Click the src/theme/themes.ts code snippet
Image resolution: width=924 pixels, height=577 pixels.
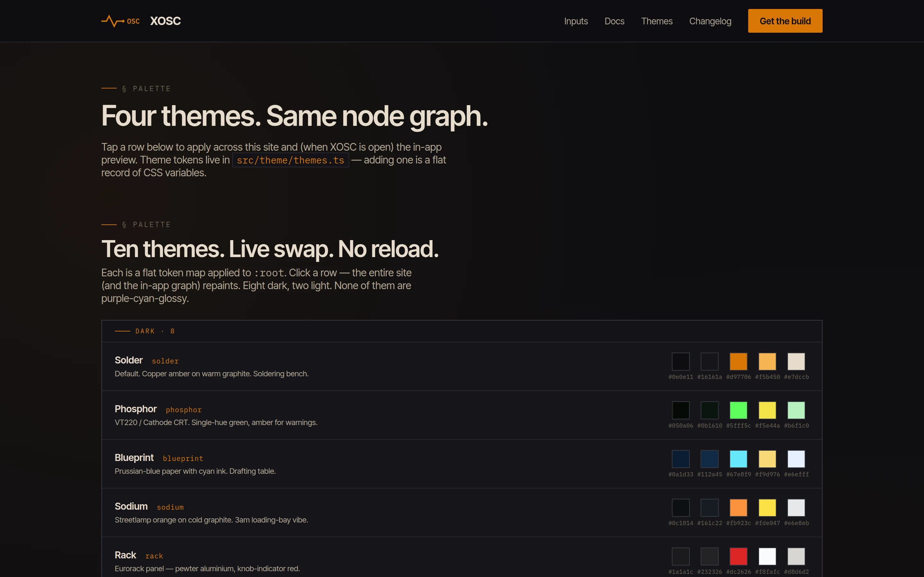click(x=290, y=160)
